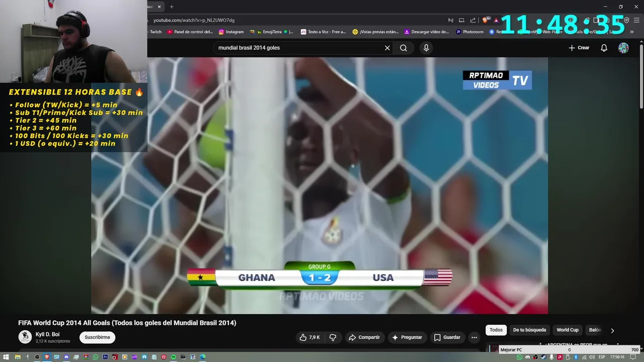This screenshot has height=362, width=644.
Task: Open more actions three-dot menu
Action: pos(474,337)
